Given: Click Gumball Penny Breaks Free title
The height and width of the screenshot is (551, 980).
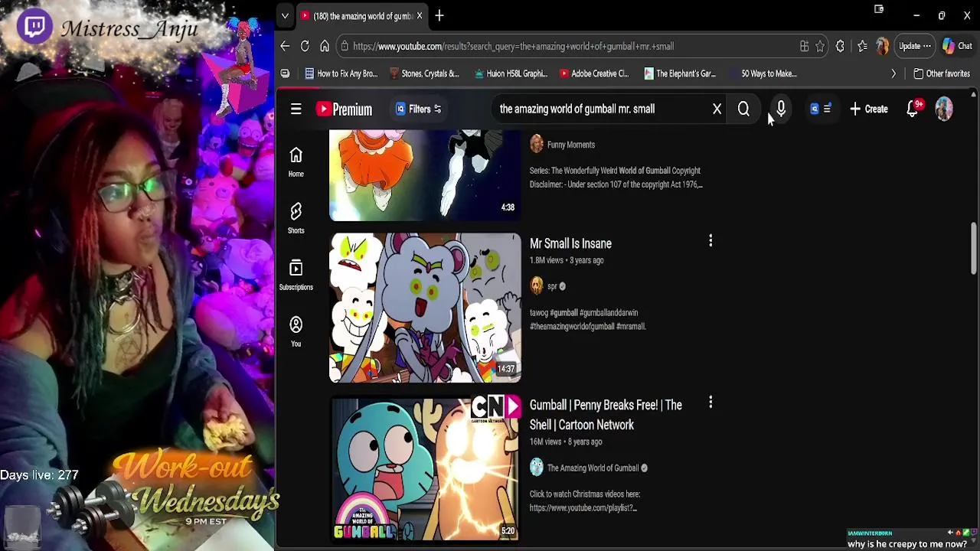Looking at the screenshot, I should click(x=606, y=415).
